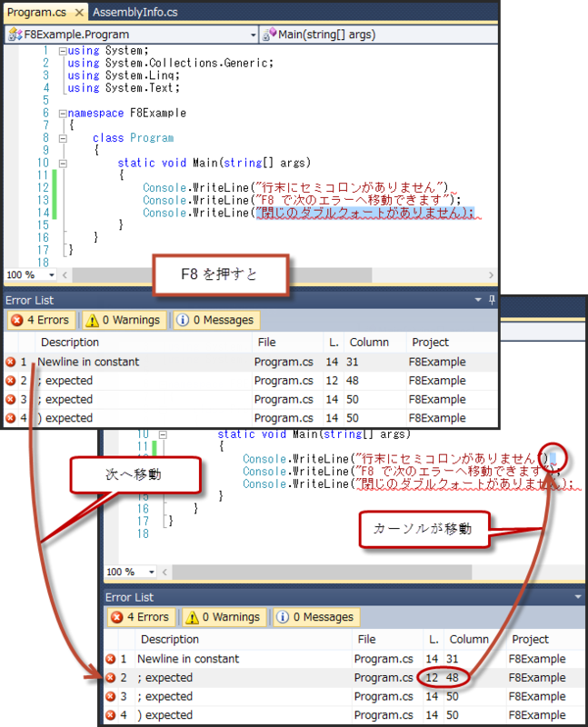This screenshot has width=588, height=727.
Task: Click the left scroll arrow of bottom editor
Action: [164, 573]
